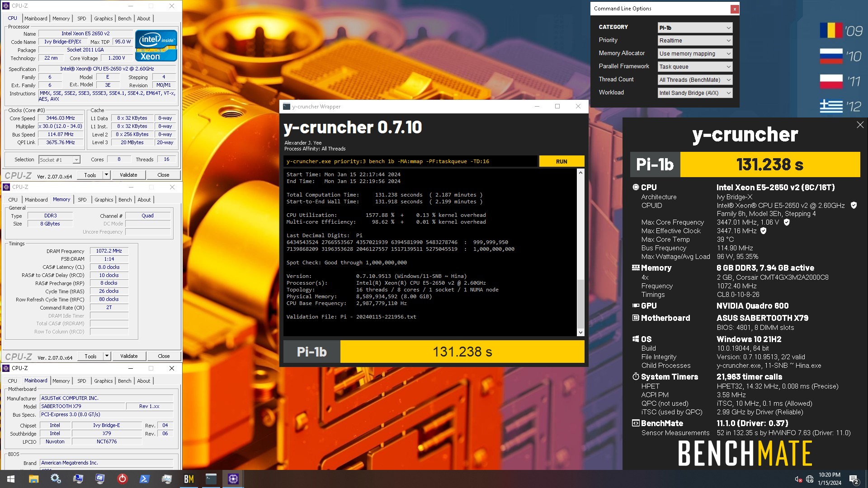Click the y-cruncher output scrollbar thumb
Image resolution: width=868 pixels, height=488 pixels.
point(580,303)
